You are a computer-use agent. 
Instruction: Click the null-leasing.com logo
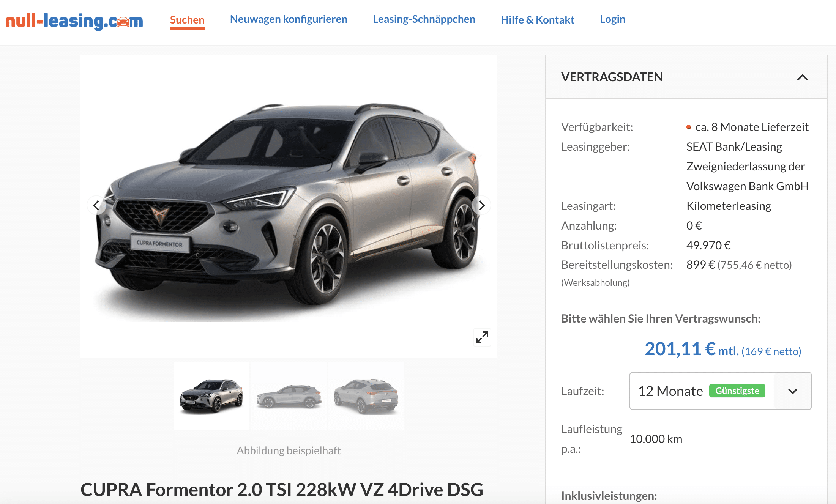point(74,20)
